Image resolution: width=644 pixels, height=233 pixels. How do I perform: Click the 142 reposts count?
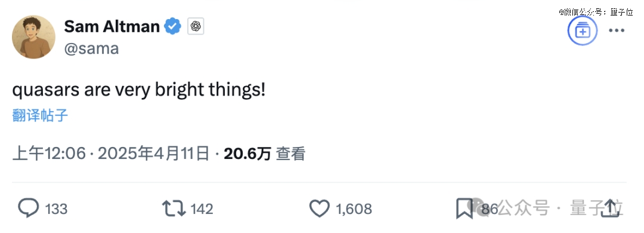tap(202, 209)
